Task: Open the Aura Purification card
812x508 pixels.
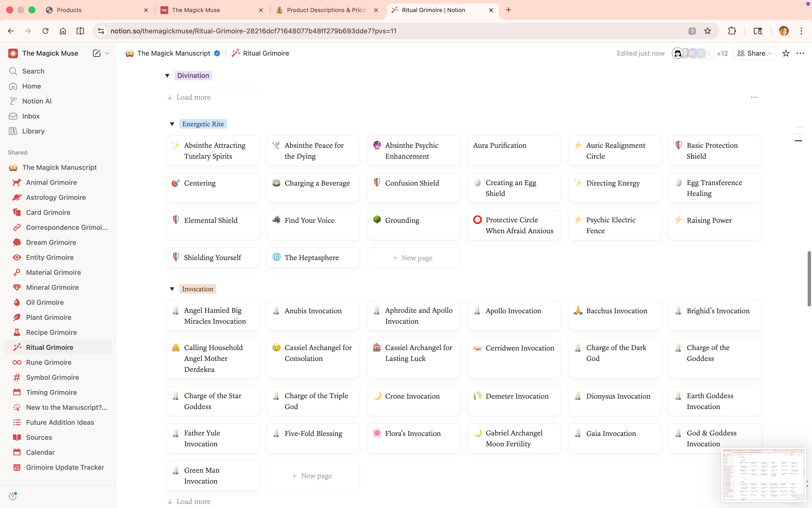Action: pos(514,150)
